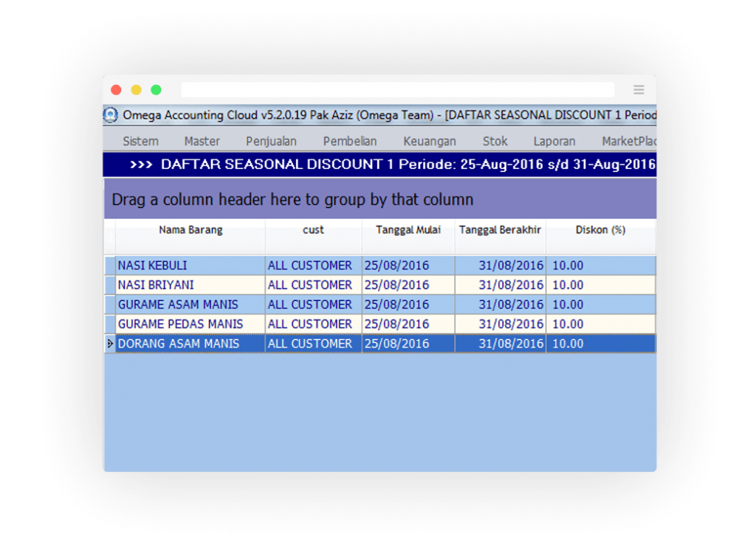Click start date 25/08/2016 of DORANG ASAM MANIS

[408, 344]
